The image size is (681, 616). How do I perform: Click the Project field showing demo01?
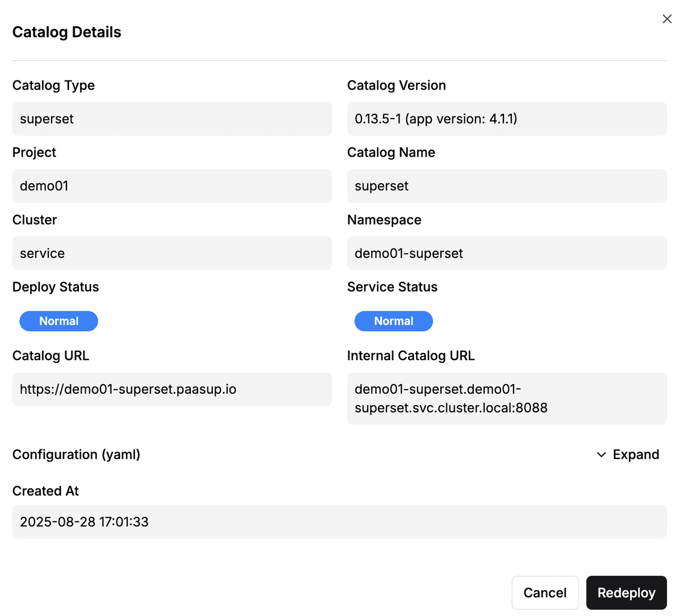point(172,186)
